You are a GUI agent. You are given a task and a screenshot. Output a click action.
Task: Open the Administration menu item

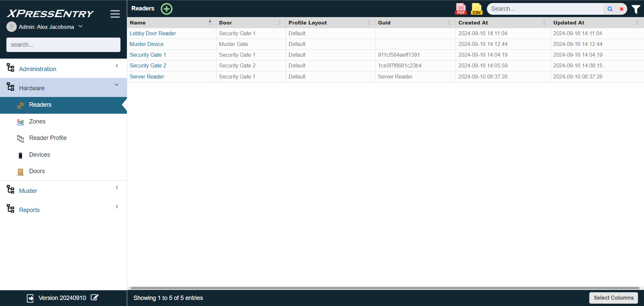click(x=37, y=69)
